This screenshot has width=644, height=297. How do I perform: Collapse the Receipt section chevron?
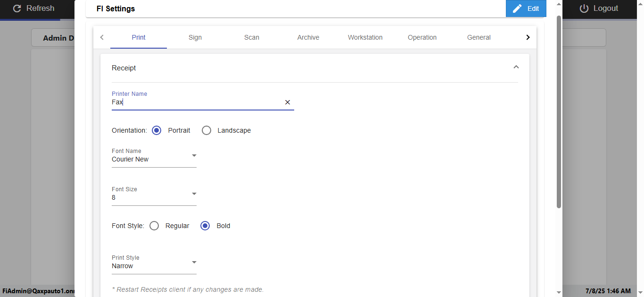pyautogui.click(x=516, y=68)
